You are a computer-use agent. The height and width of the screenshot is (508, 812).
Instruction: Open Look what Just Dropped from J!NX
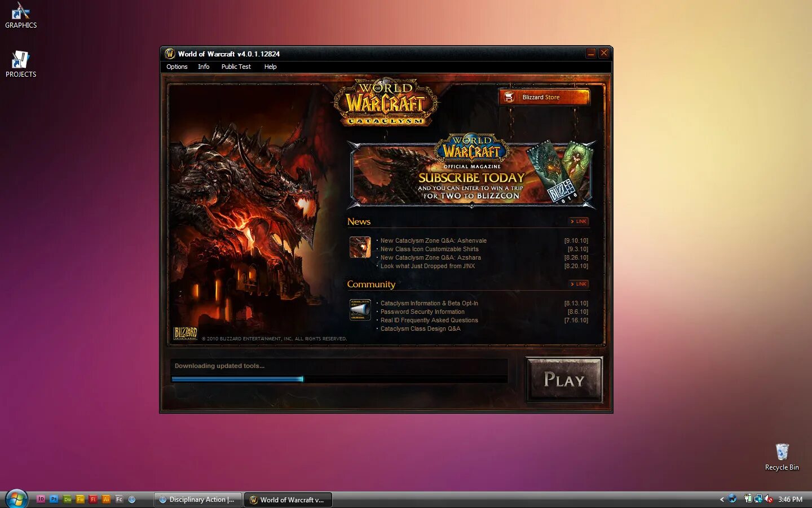(427, 266)
